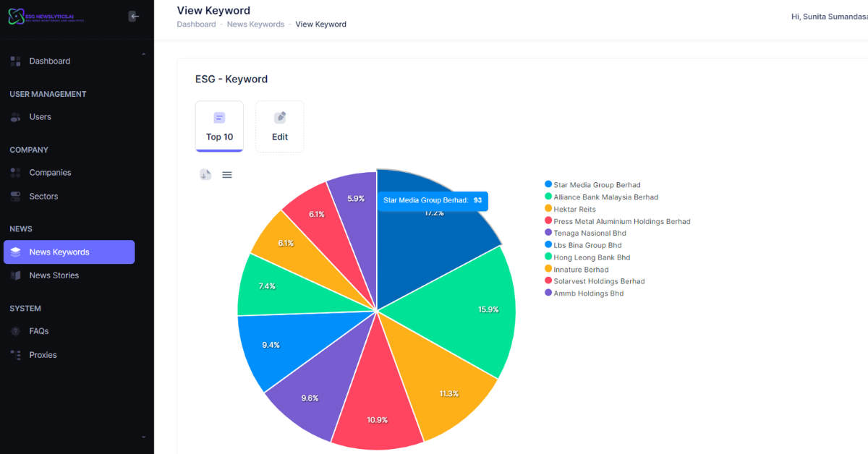The image size is (868, 454).
Task: Toggle Innature Berhad legend entry
Action: pos(576,270)
